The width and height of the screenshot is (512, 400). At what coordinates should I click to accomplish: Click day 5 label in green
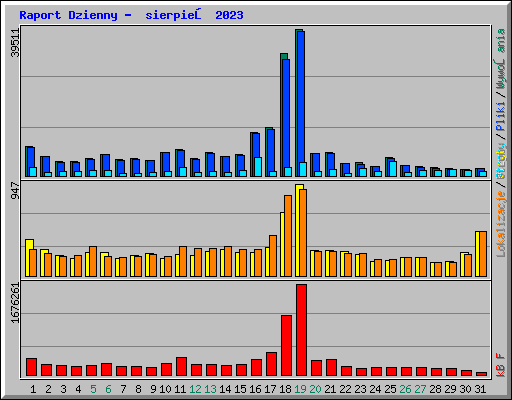(93, 389)
